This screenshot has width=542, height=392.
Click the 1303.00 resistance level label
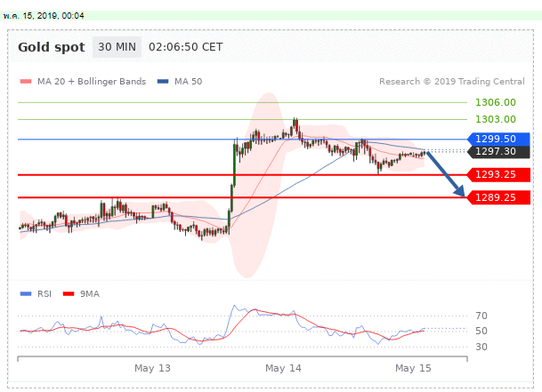coord(496,119)
